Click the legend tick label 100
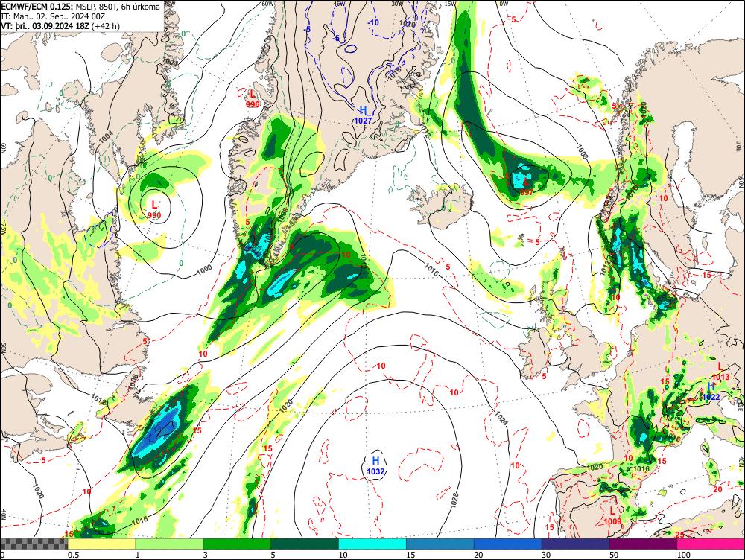 click(684, 555)
